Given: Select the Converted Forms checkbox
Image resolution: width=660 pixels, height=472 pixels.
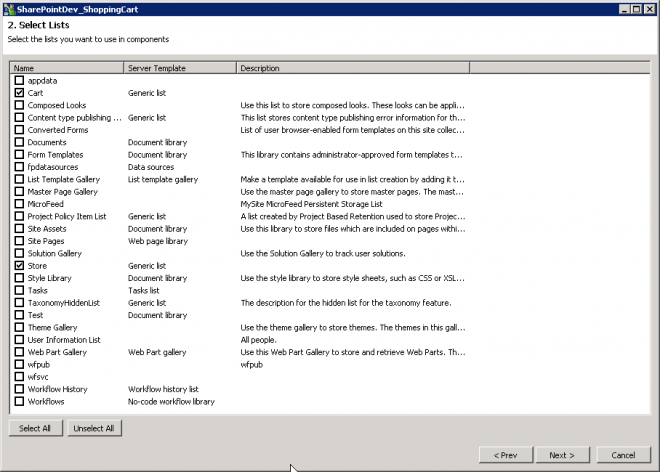Looking at the screenshot, I should [x=19, y=130].
